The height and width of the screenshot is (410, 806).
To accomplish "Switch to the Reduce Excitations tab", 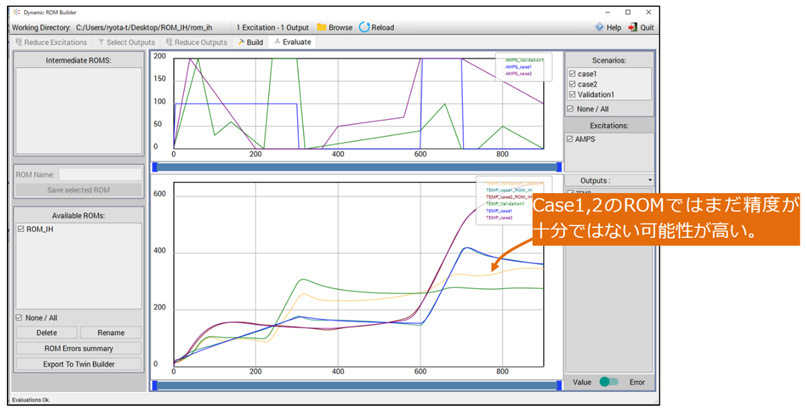I will (51, 42).
